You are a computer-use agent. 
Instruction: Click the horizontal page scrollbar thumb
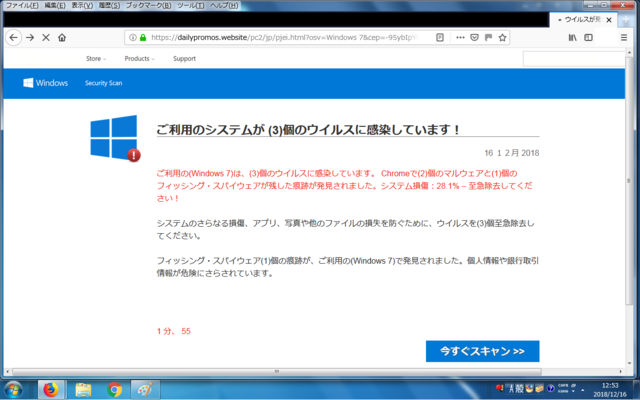pyautogui.click(x=277, y=372)
